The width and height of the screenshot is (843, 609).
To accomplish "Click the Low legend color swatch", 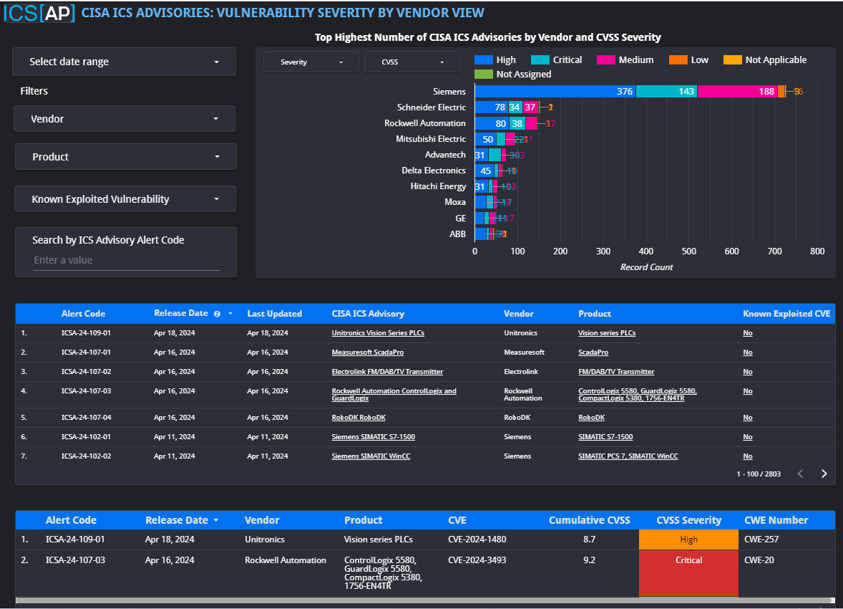I will click(x=678, y=60).
